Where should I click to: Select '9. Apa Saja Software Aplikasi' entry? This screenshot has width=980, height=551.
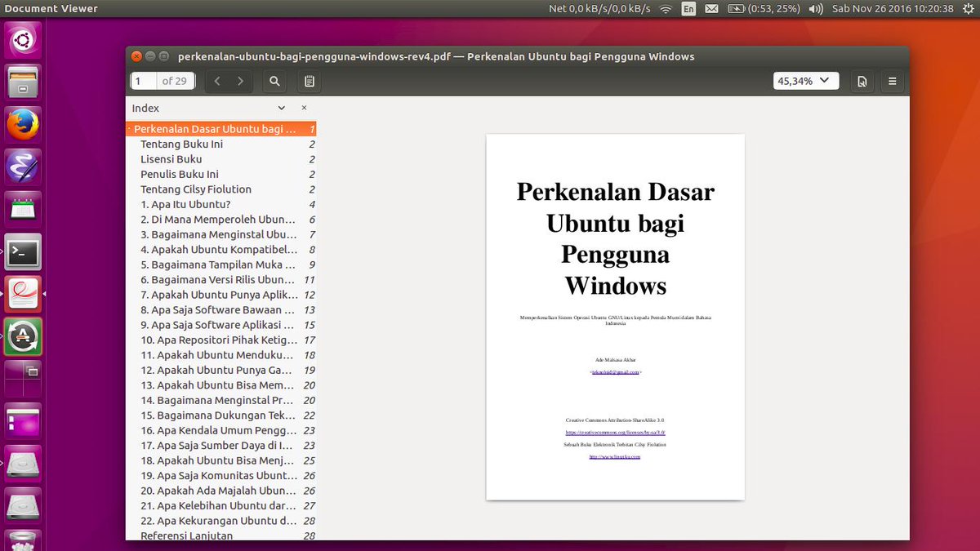pos(221,325)
